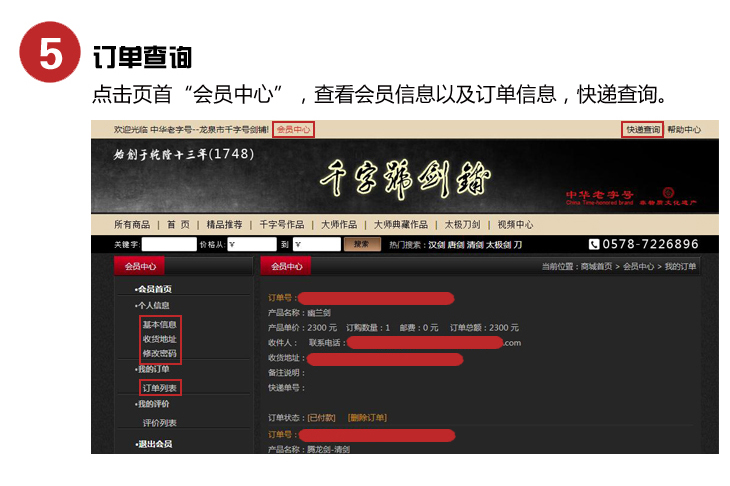Viewport: 730px width, 486px height.
Task: Click 我的订单 in breadcrumb path
Action: 680,266
